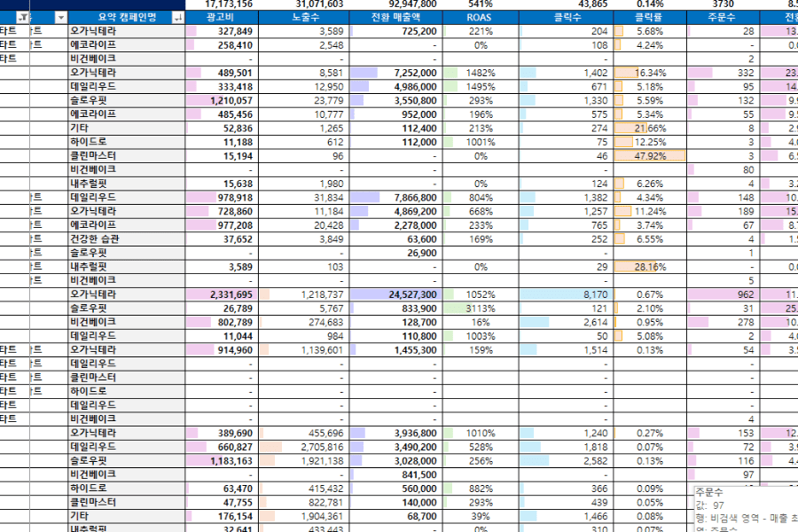Select the revenue cell 4,986,000
Screen dimensions: 798x532
point(396,87)
